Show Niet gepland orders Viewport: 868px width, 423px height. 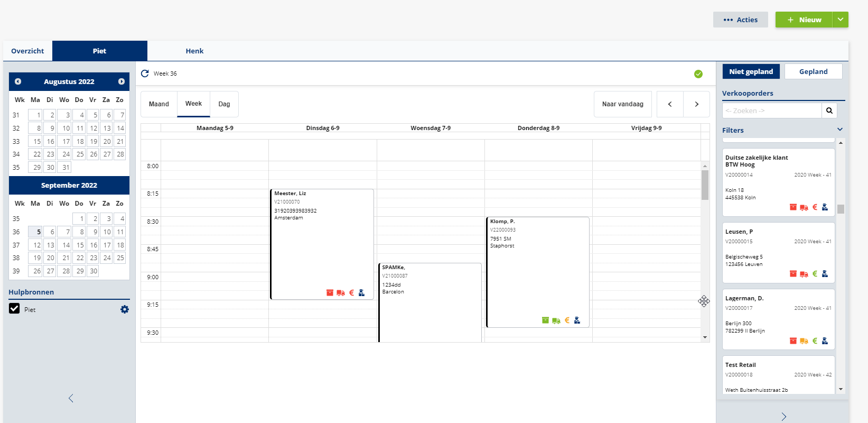[751, 71]
